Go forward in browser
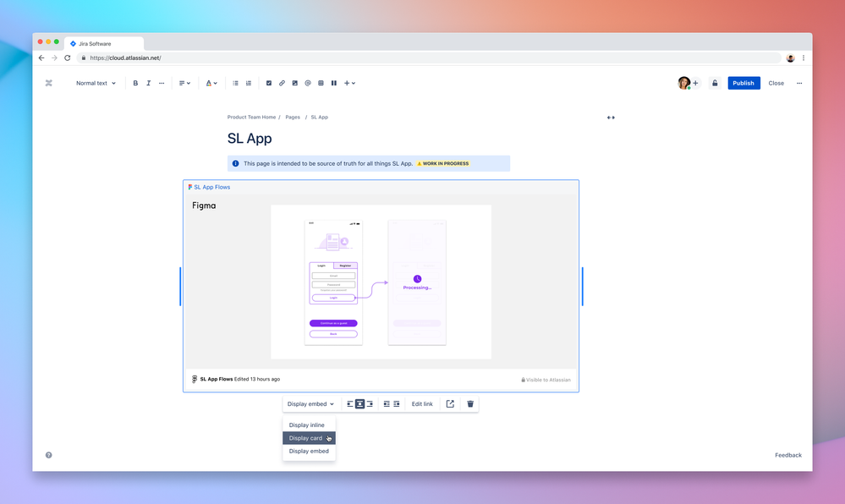 coord(54,58)
